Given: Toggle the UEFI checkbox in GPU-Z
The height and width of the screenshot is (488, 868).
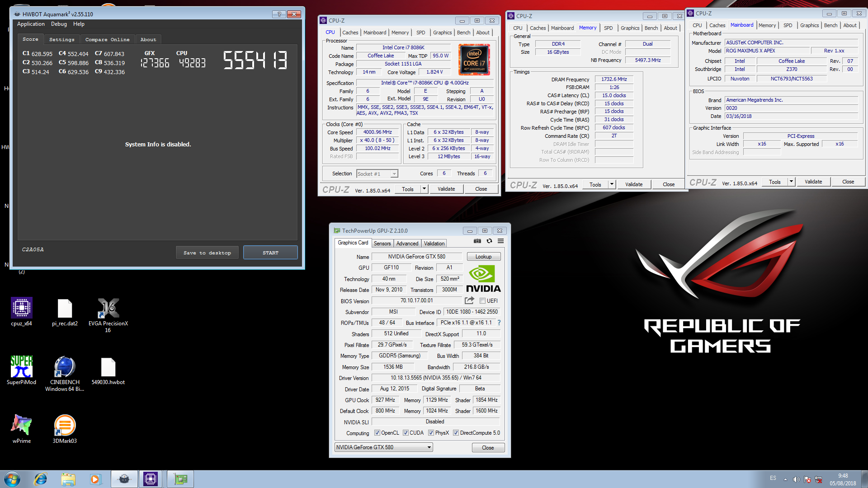Looking at the screenshot, I should click(482, 301).
